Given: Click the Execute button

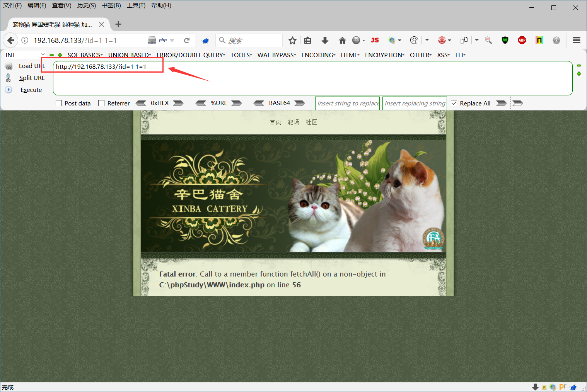Looking at the screenshot, I should click(31, 90).
